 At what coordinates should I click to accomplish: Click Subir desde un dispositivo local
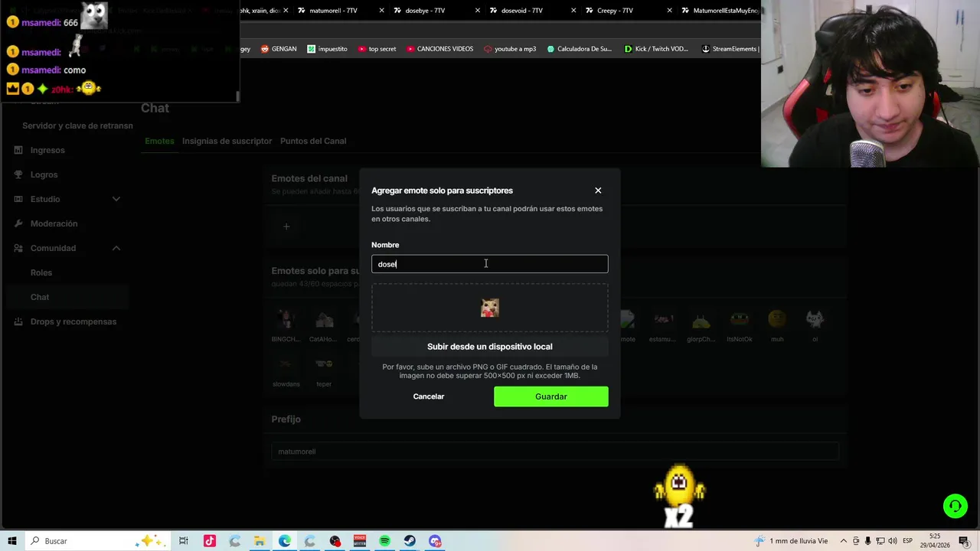490,347
